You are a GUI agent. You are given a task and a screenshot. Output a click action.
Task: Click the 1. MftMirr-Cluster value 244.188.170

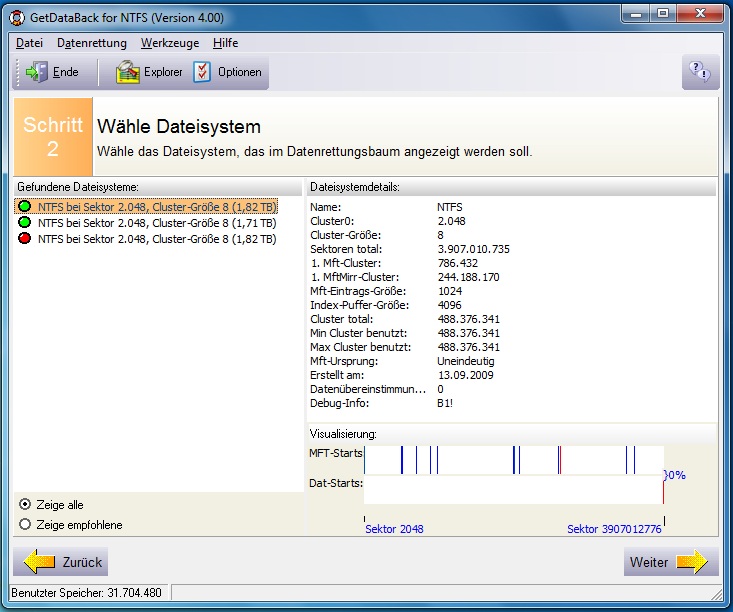[468, 277]
